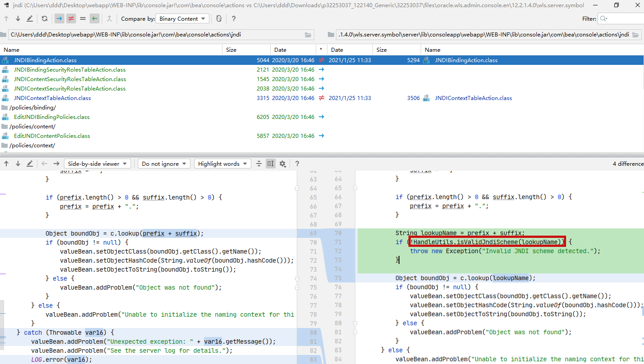644x364 pixels.
Task: Open help in diff viewer toolbar
Action: [297, 164]
